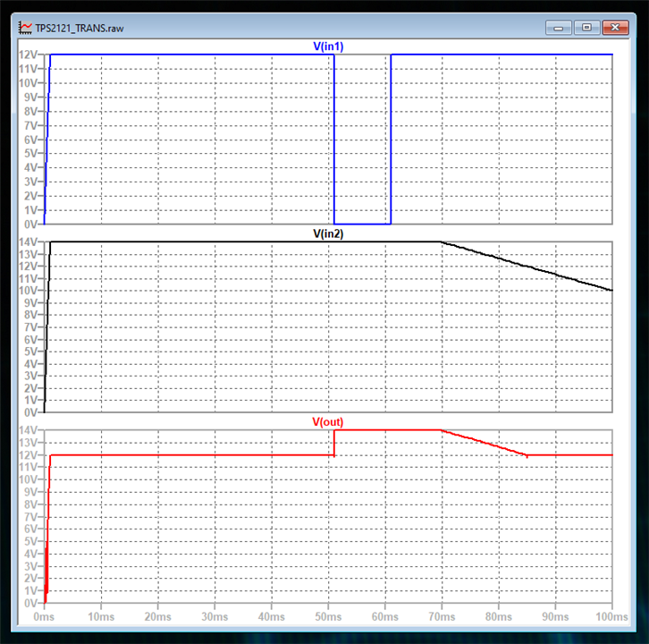Click the blue V(in1) falling edge near 51ms
Image resolution: width=649 pixels, height=644 pixels.
click(334, 140)
